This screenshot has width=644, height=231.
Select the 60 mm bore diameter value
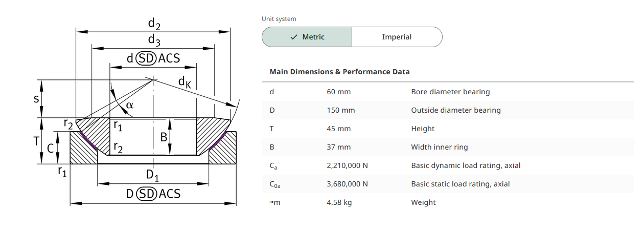[339, 92]
